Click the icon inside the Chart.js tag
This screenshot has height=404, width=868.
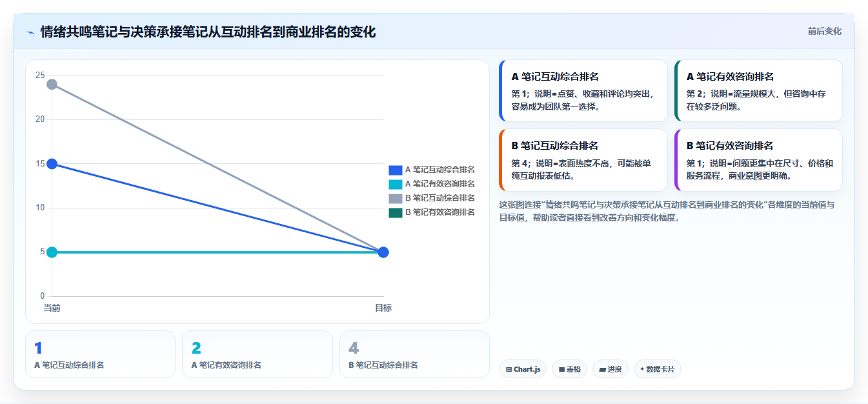tap(509, 370)
